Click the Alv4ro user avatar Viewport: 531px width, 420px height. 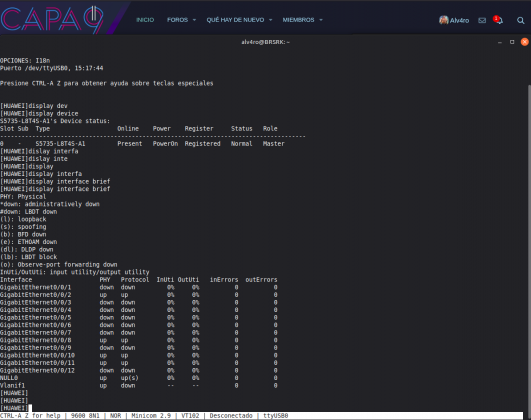(x=444, y=20)
